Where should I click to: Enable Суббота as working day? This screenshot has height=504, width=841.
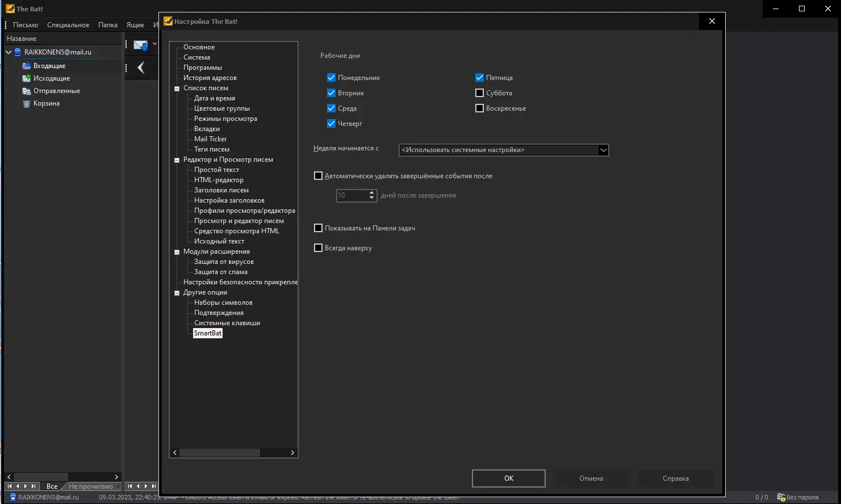pyautogui.click(x=479, y=93)
